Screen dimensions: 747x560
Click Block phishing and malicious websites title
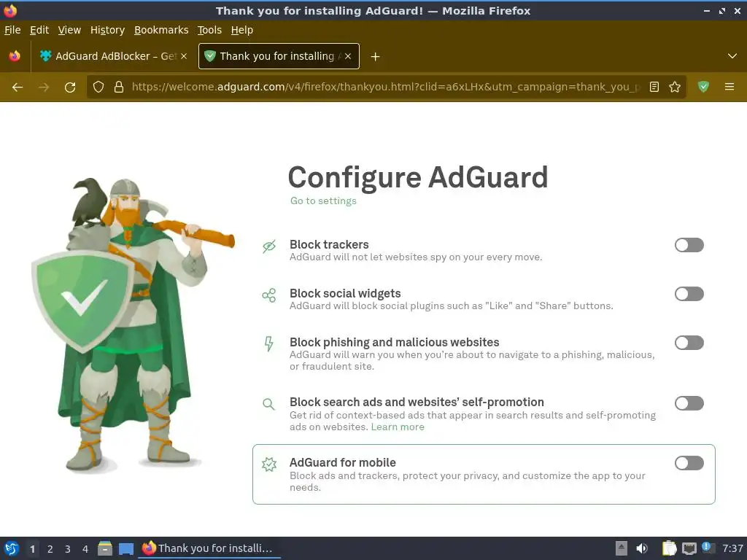pyautogui.click(x=395, y=343)
